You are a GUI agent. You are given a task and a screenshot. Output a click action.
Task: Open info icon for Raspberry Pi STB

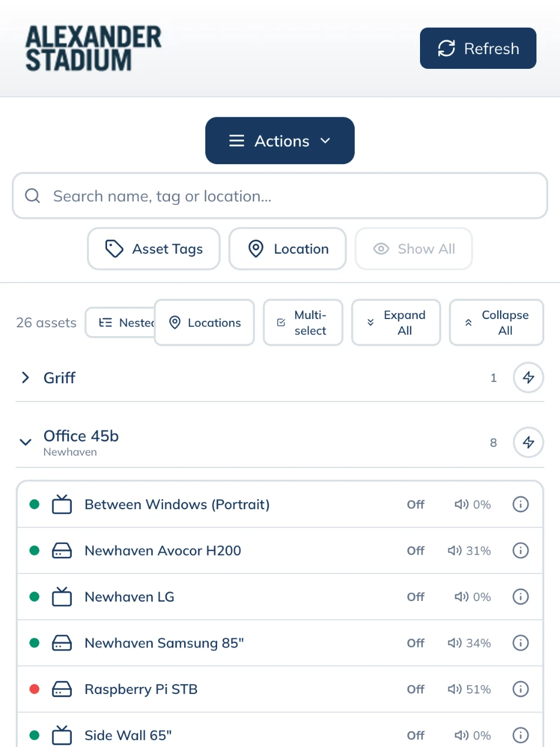tap(521, 689)
